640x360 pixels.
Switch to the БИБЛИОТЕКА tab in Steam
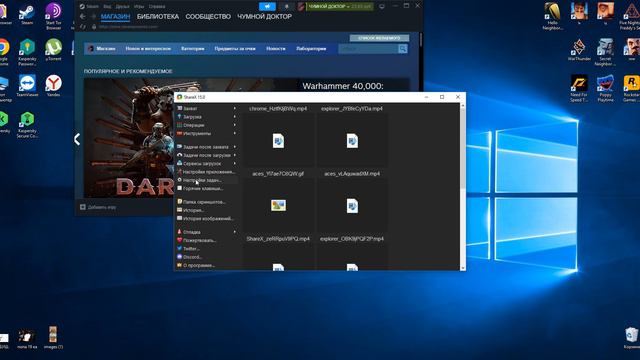pyautogui.click(x=158, y=17)
